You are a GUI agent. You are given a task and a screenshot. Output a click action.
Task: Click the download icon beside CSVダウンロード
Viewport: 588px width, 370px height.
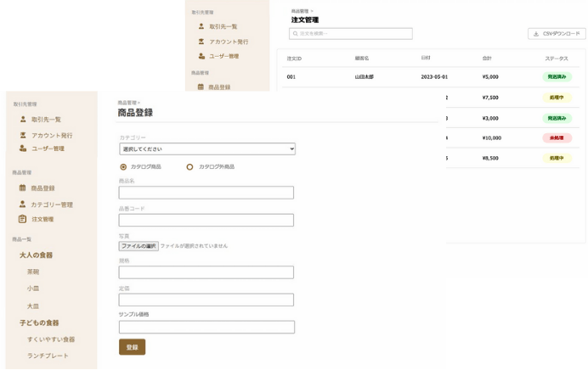(535, 34)
